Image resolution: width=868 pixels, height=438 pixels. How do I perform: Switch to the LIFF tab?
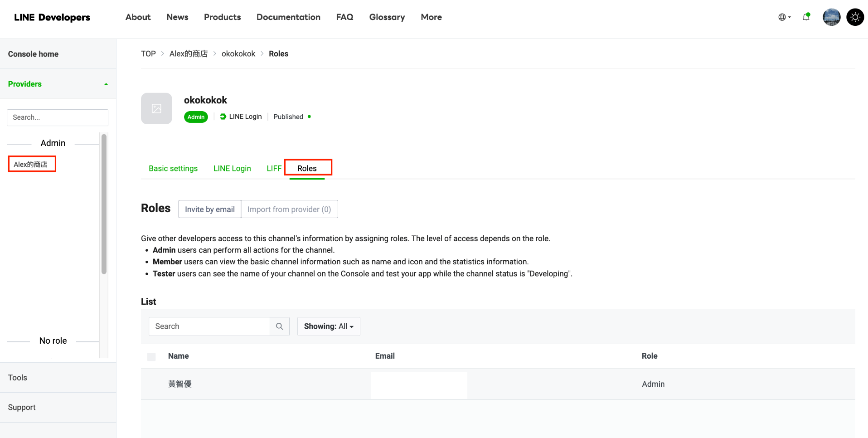274,169
